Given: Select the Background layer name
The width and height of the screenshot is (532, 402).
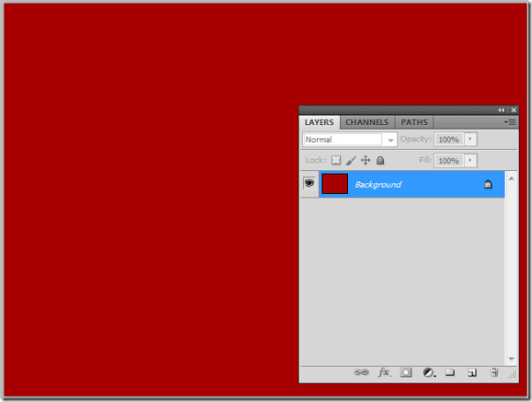Looking at the screenshot, I should [x=379, y=184].
